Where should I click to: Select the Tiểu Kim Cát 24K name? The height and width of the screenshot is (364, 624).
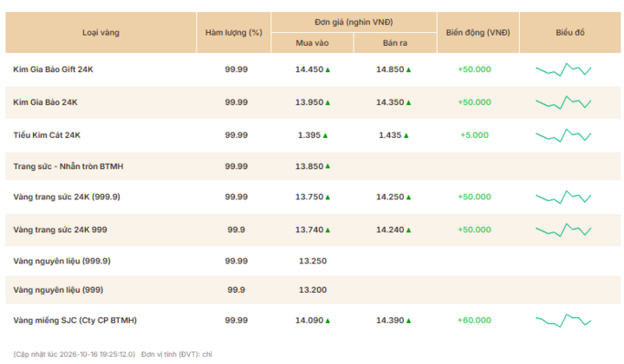pyautogui.click(x=47, y=135)
